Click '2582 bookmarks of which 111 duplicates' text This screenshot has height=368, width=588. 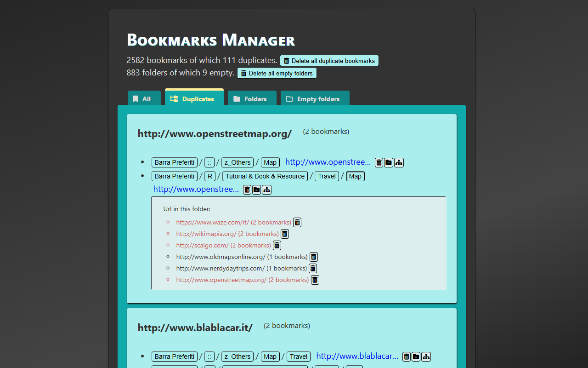(202, 60)
